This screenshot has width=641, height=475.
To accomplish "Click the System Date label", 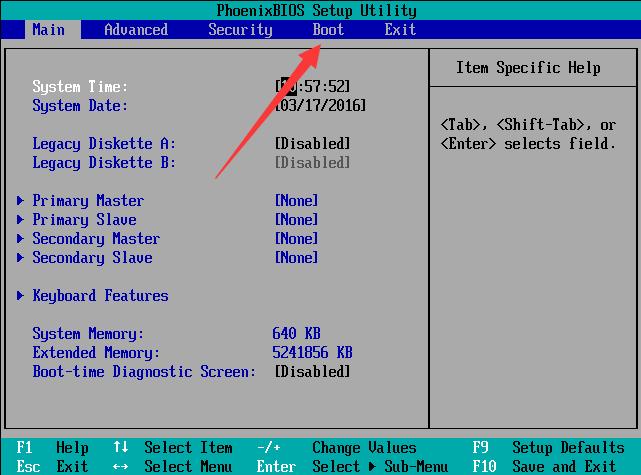I will (80, 106).
